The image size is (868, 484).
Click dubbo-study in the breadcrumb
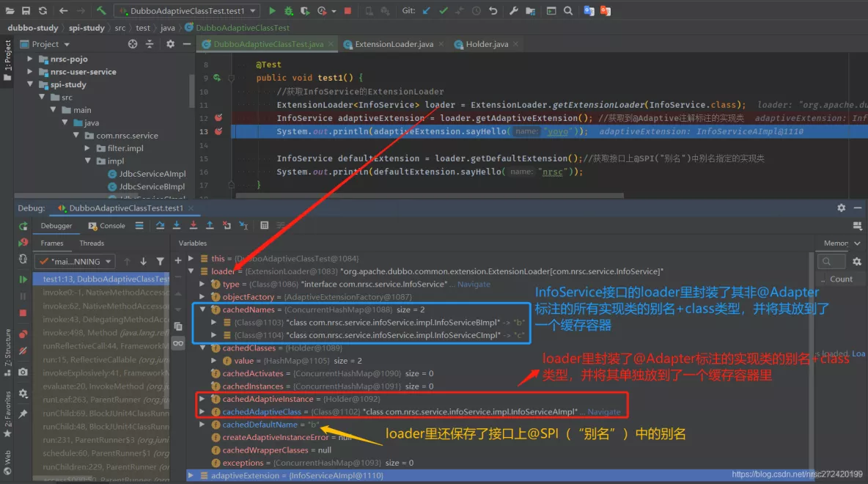(33, 28)
